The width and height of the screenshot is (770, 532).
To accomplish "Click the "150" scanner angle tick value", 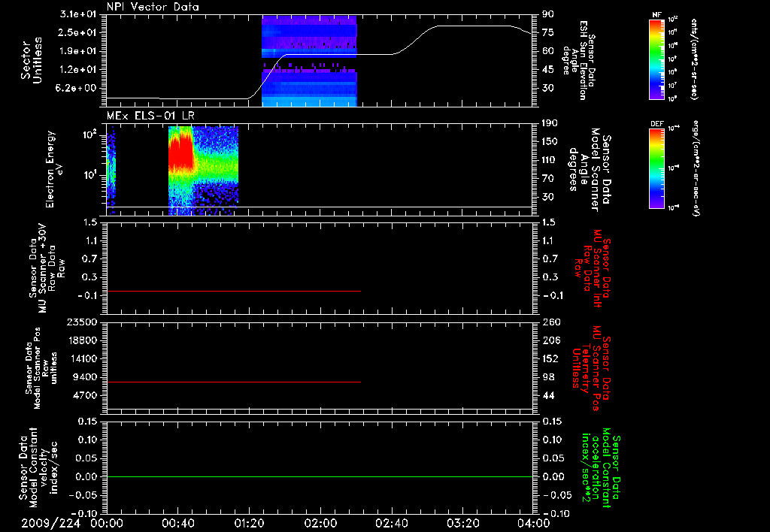I will (x=550, y=142).
